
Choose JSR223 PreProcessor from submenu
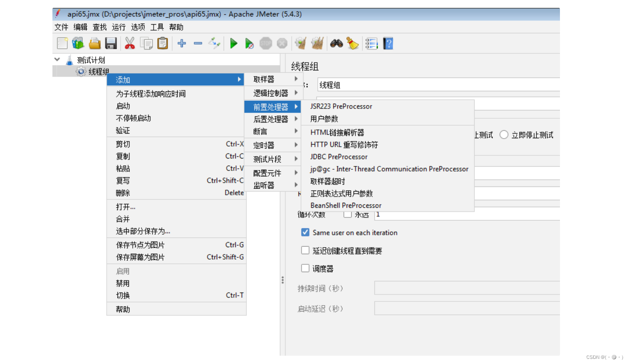pyautogui.click(x=388, y=106)
